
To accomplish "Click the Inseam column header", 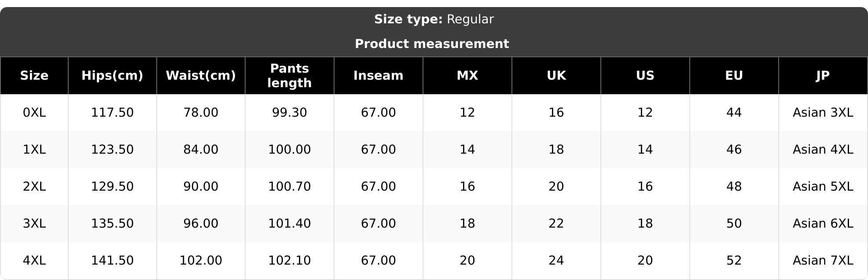I will [x=379, y=75].
